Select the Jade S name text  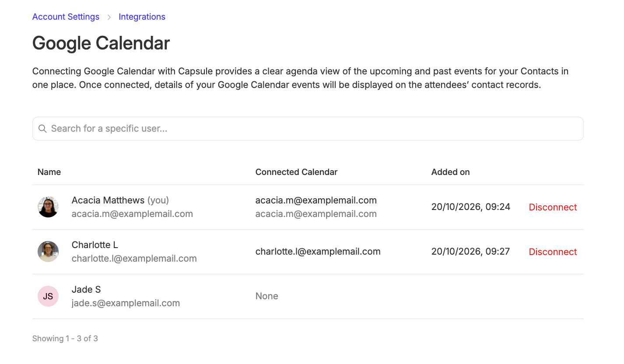(86, 290)
